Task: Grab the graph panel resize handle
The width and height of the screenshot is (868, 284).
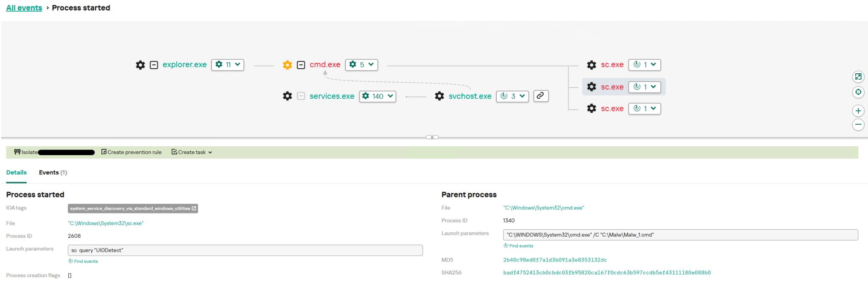Action: pyautogui.click(x=432, y=137)
